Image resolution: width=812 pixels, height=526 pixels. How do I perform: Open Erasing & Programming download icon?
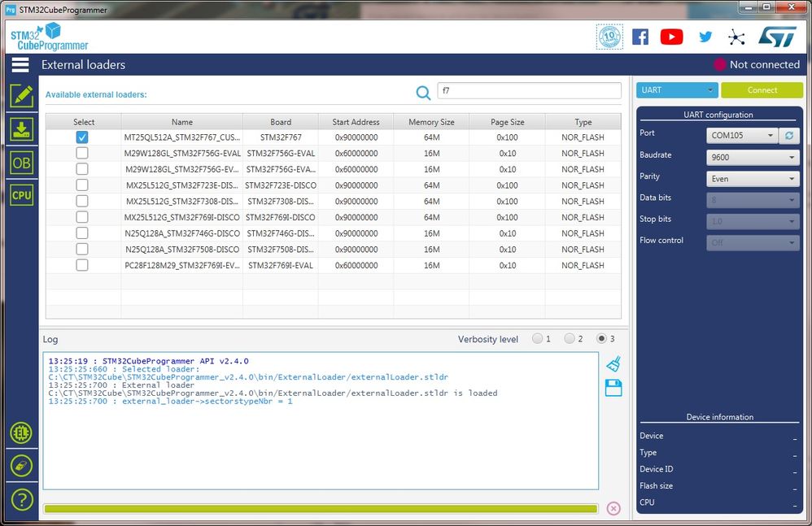tap(21, 128)
